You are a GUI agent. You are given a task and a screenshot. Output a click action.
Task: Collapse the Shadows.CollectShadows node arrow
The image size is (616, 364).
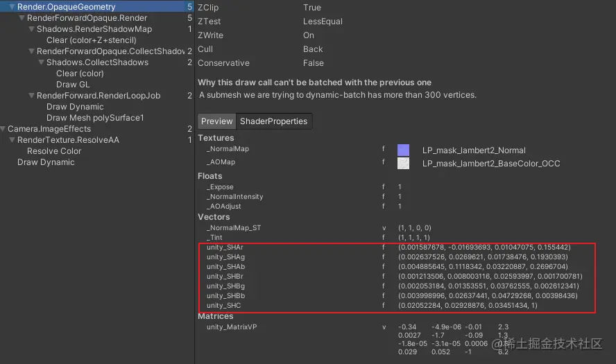[x=41, y=62]
